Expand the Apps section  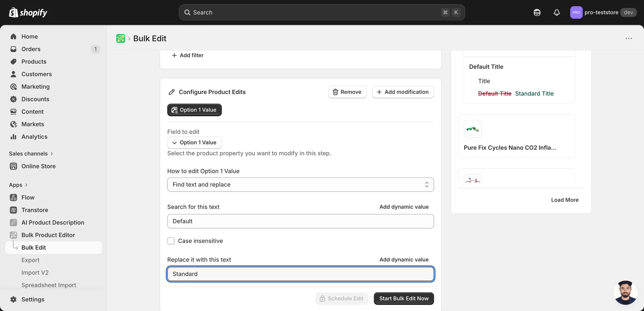click(x=18, y=185)
